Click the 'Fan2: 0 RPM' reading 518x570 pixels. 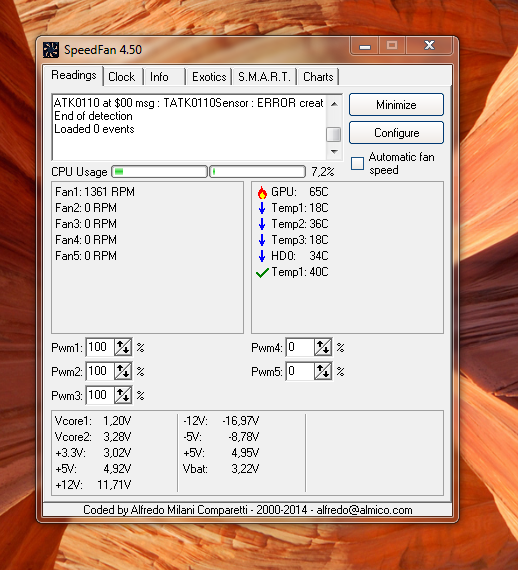pyautogui.click(x=86, y=208)
